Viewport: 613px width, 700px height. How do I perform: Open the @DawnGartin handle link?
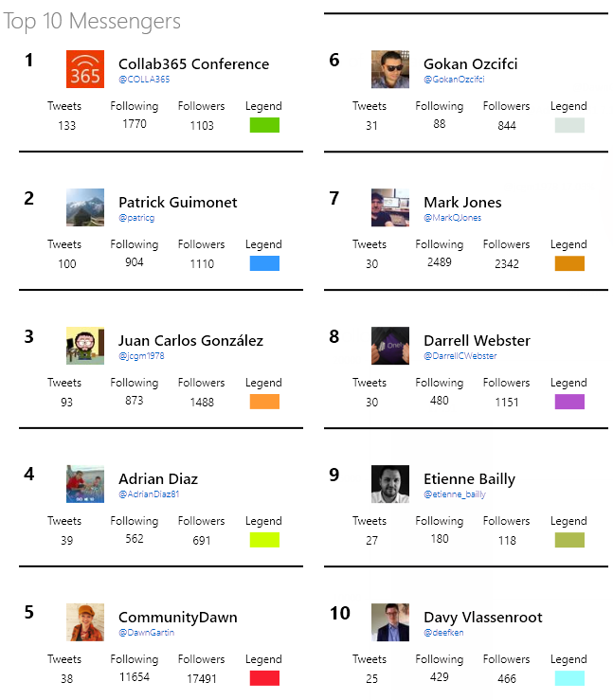tap(146, 633)
